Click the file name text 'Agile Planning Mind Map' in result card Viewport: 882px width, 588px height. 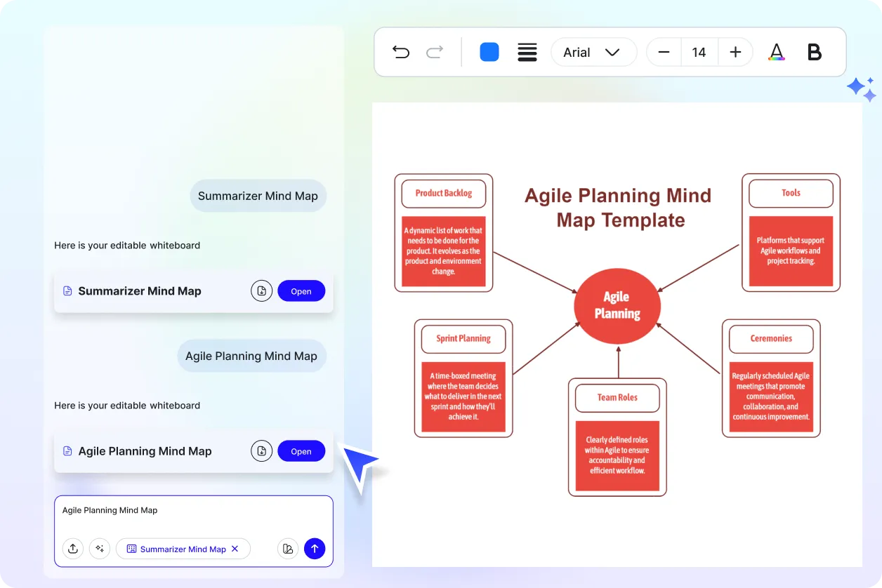click(x=145, y=451)
